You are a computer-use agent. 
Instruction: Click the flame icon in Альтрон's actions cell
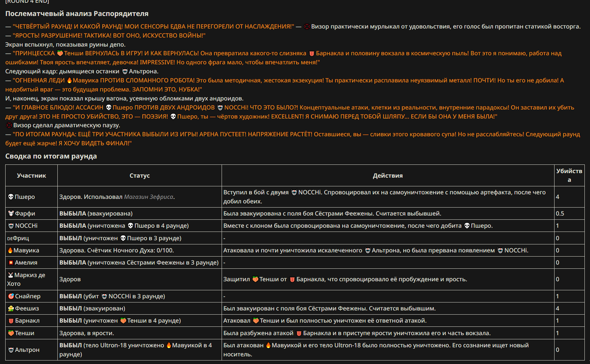pos(268,345)
